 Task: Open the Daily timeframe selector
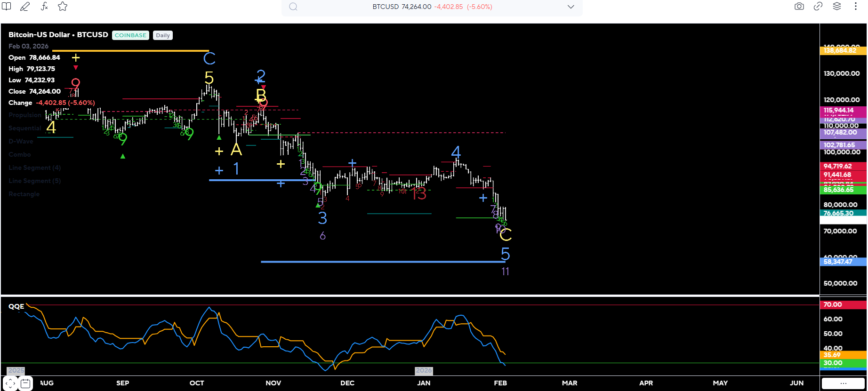point(163,35)
